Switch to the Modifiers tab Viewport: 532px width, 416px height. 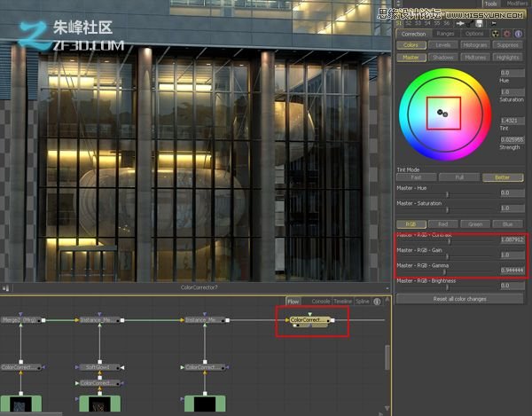click(x=516, y=4)
